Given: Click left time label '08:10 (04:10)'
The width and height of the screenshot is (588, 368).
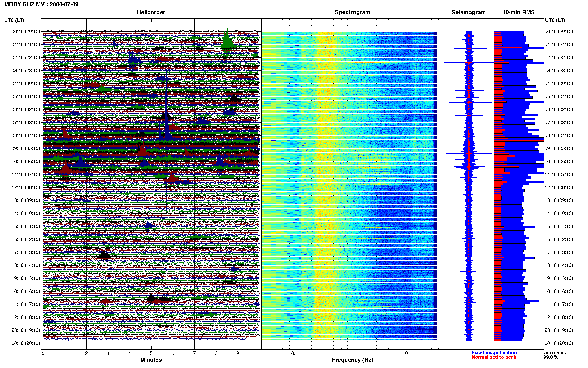Looking at the screenshot, I should point(26,135).
